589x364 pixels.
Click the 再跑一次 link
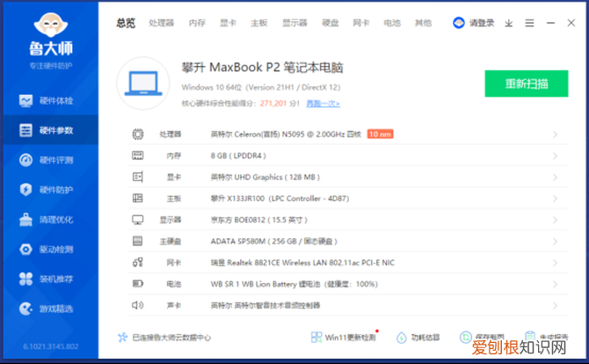tap(323, 103)
